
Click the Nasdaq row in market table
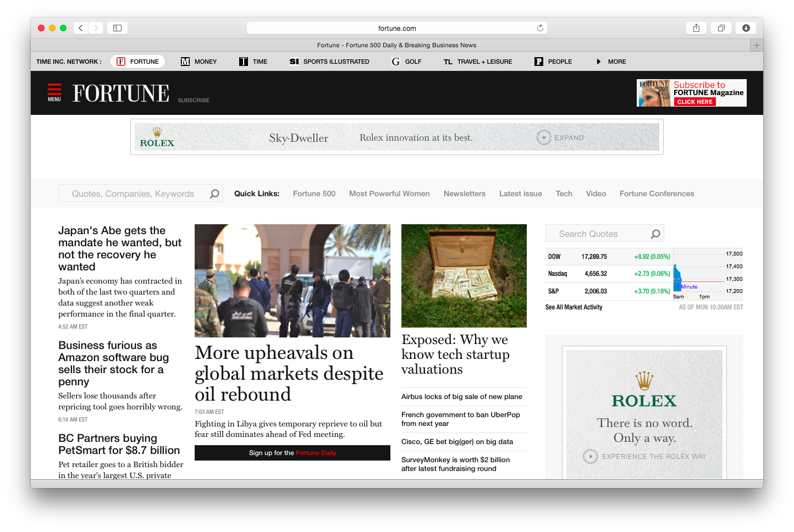pos(609,274)
